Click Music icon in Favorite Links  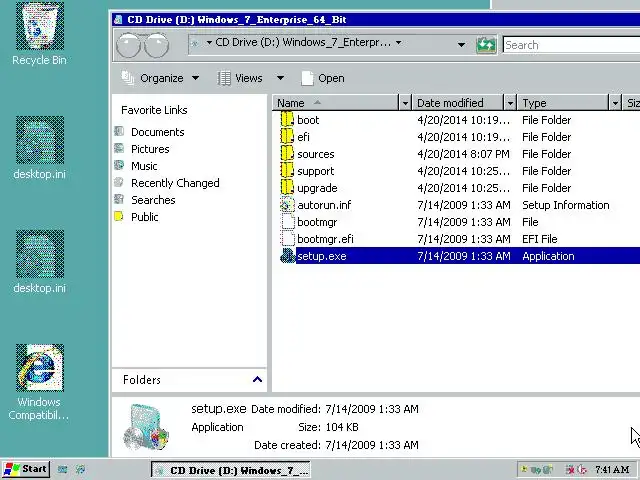119,165
